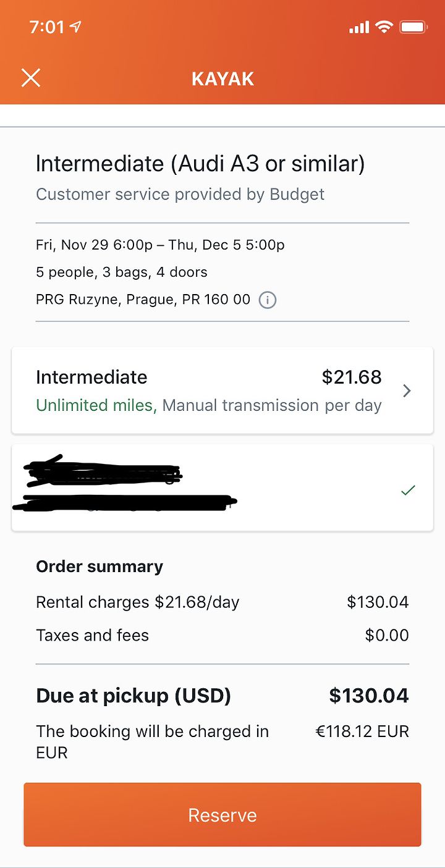Tap the PRG Ruzyne, Prague address
Screen dimensions: 445x868
pyautogui.click(x=143, y=300)
